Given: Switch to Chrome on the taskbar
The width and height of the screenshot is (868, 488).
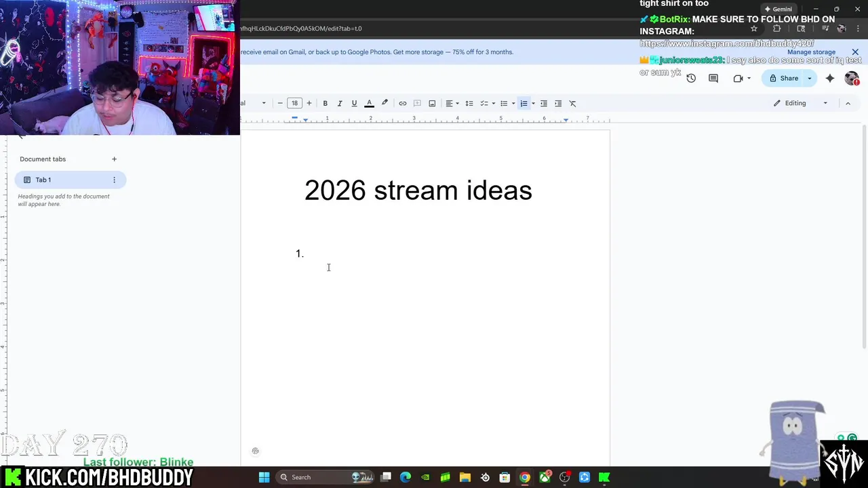Looking at the screenshot, I should [x=525, y=477].
